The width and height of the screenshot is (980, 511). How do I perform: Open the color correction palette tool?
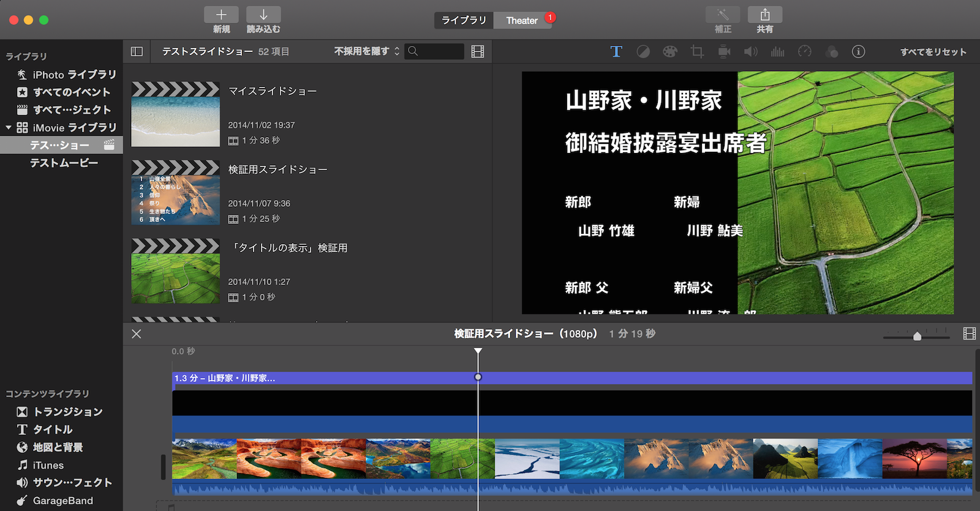[x=670, y=52]
